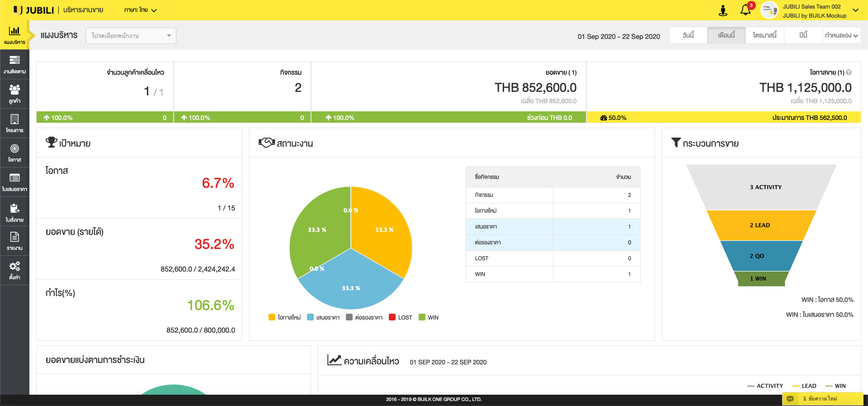Toggle the WIN series legend in movement chart
This screenshot has width=868, height=406.
pos(835,386)
